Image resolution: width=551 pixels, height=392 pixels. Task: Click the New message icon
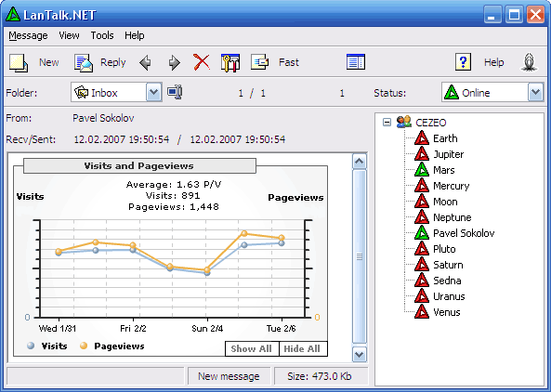click(19, 63)
